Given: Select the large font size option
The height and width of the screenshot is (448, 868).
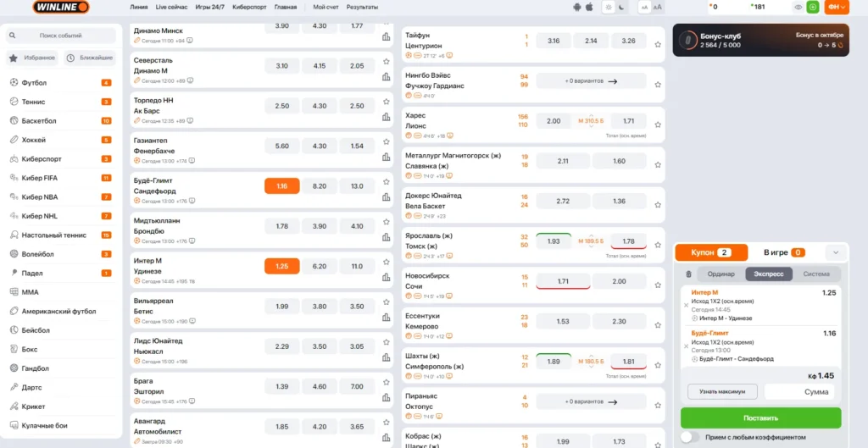Looking at the screenshot, I should 657,7.
